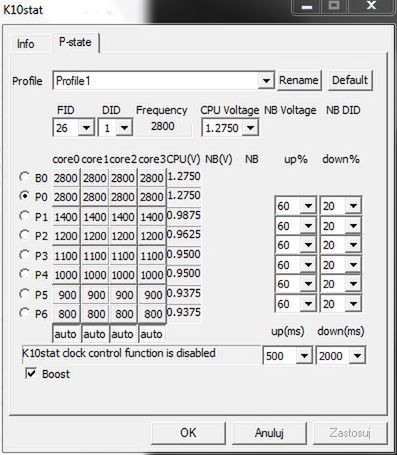
Task: Close the K10stat window
Action: (x=371, y=6)
